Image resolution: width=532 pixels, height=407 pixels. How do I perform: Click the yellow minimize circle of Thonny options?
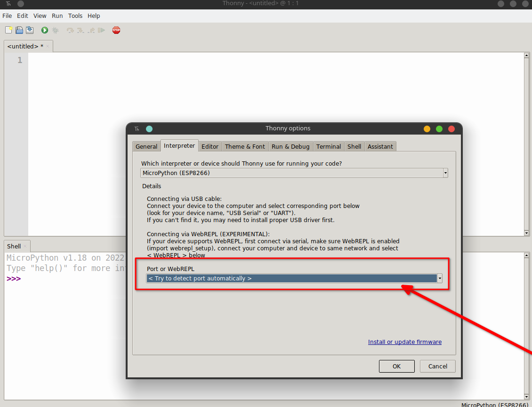pos(427,129)
